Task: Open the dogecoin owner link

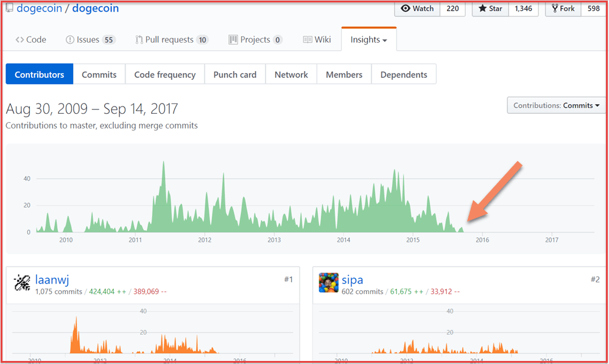Action: point(39,8)
